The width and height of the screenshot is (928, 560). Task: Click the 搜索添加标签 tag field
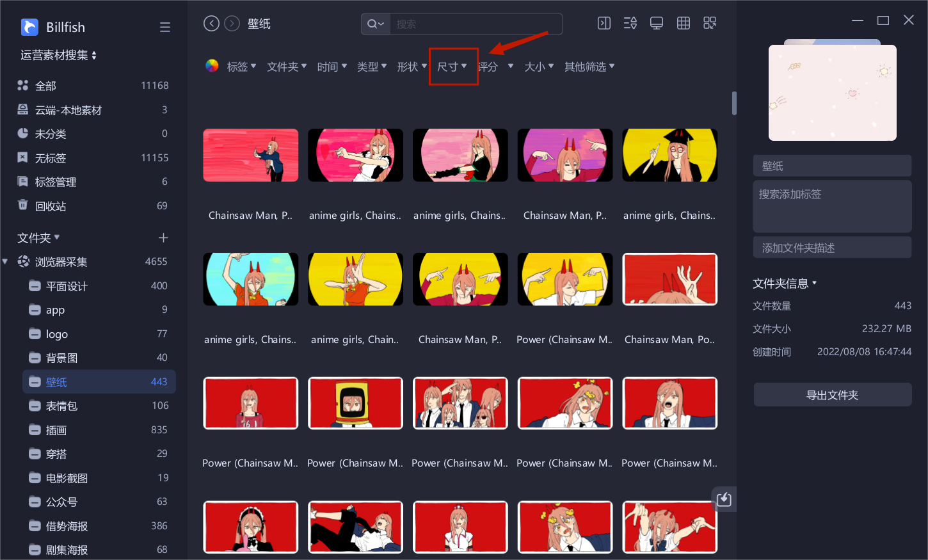click(x=832, y=206)
